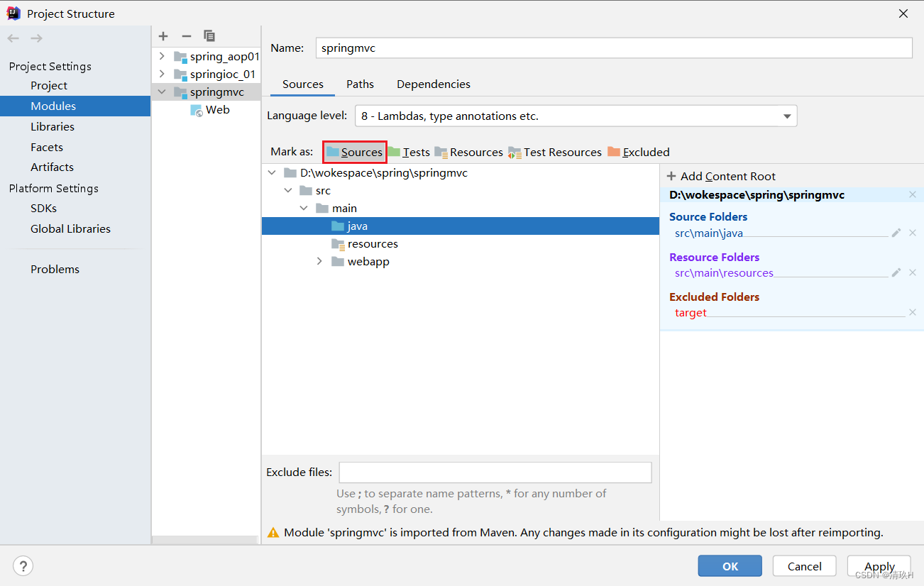
Task: Click the Apply button
Action: [x=879, y=566]
